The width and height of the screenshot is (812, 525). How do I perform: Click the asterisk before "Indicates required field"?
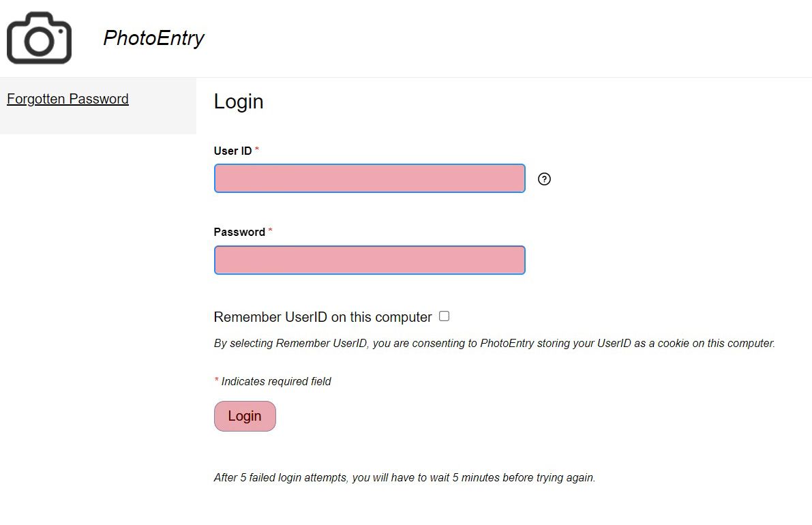[x=217, y=380]
